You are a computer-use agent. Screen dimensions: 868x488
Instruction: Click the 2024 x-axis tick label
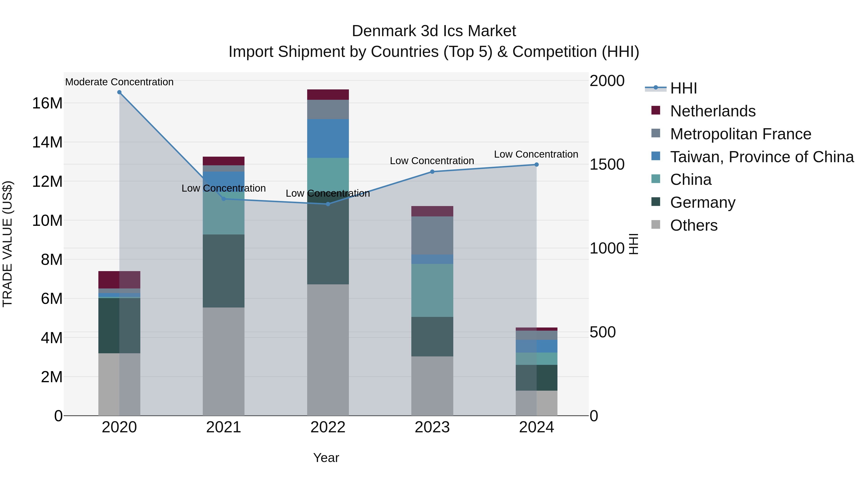coord(536,427)
